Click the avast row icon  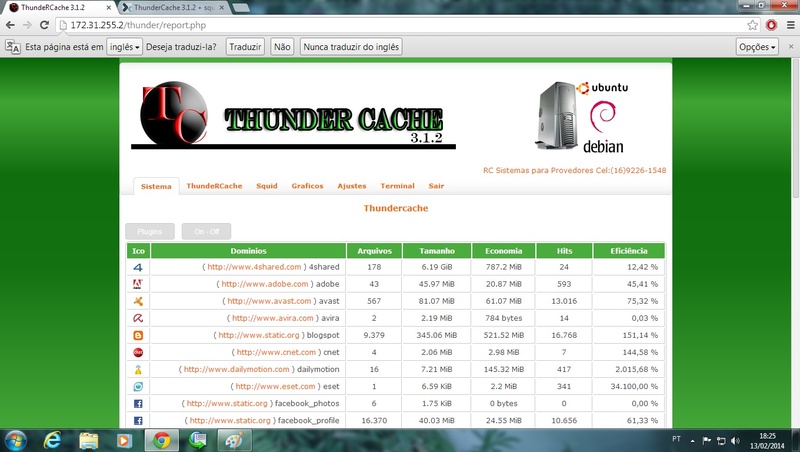[138, 301]
